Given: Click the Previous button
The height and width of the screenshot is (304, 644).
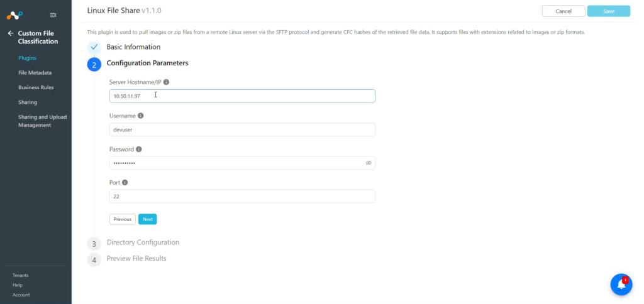Looking at the screenshot, I should coord(123,219).
